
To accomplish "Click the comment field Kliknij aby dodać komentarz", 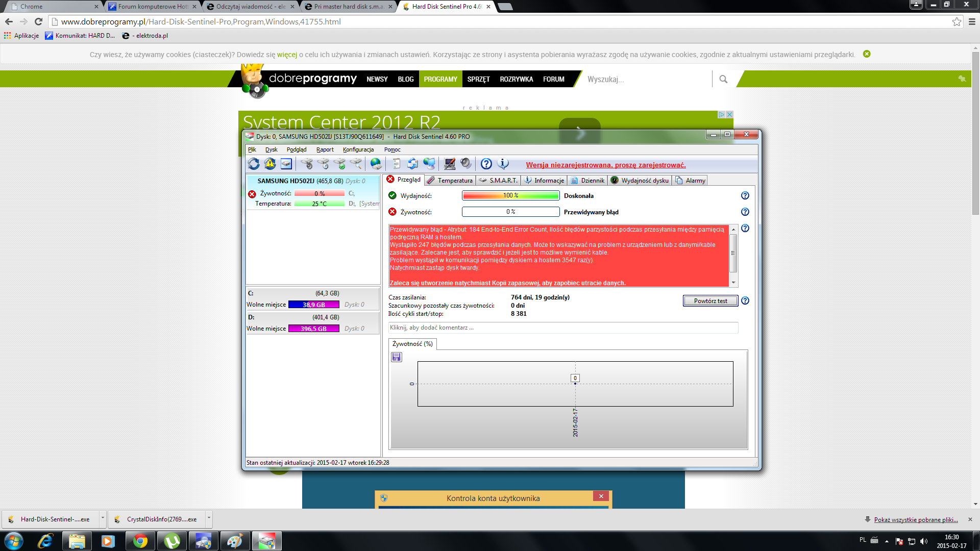I will click(562, 328).
